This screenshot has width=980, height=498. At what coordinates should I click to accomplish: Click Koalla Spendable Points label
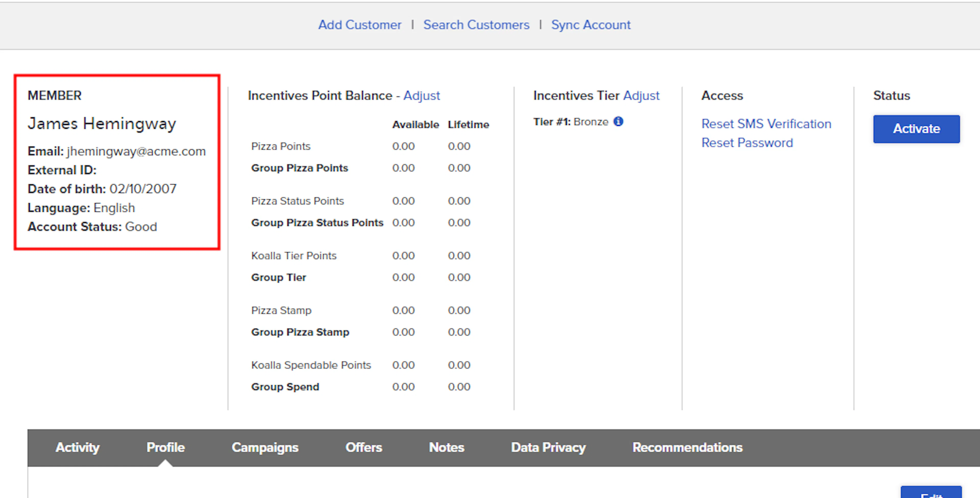click(311, 365)
